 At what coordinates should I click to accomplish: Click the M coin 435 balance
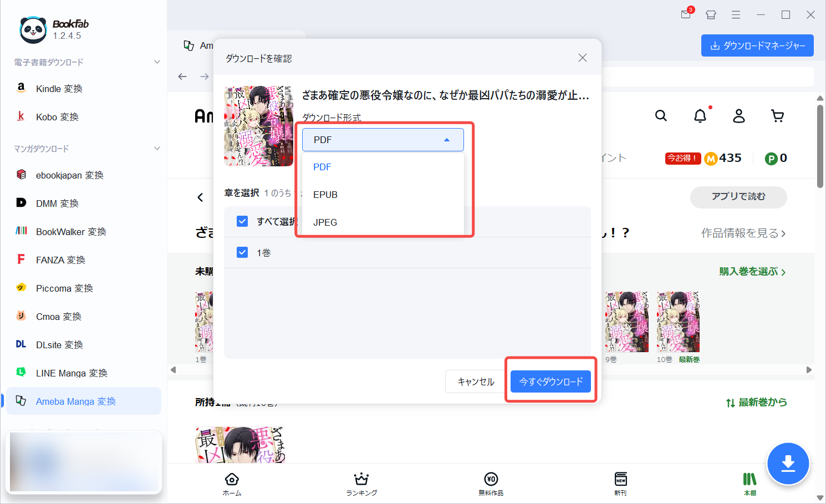723,159
